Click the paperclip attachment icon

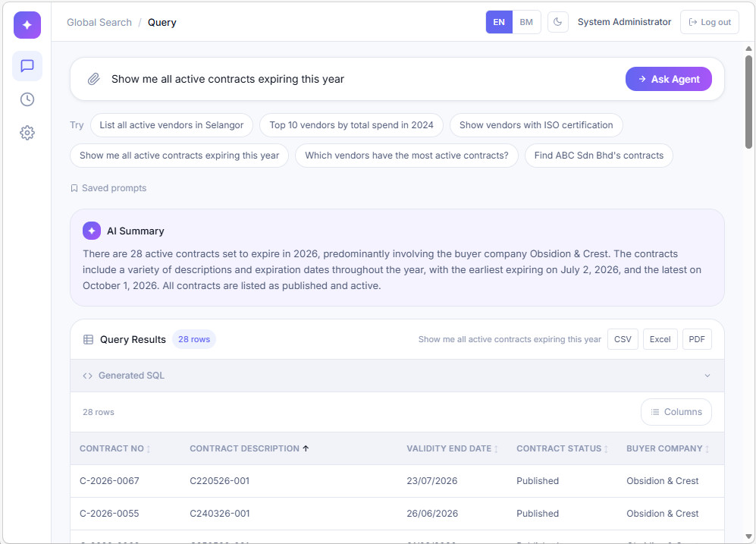pos(93,79)
